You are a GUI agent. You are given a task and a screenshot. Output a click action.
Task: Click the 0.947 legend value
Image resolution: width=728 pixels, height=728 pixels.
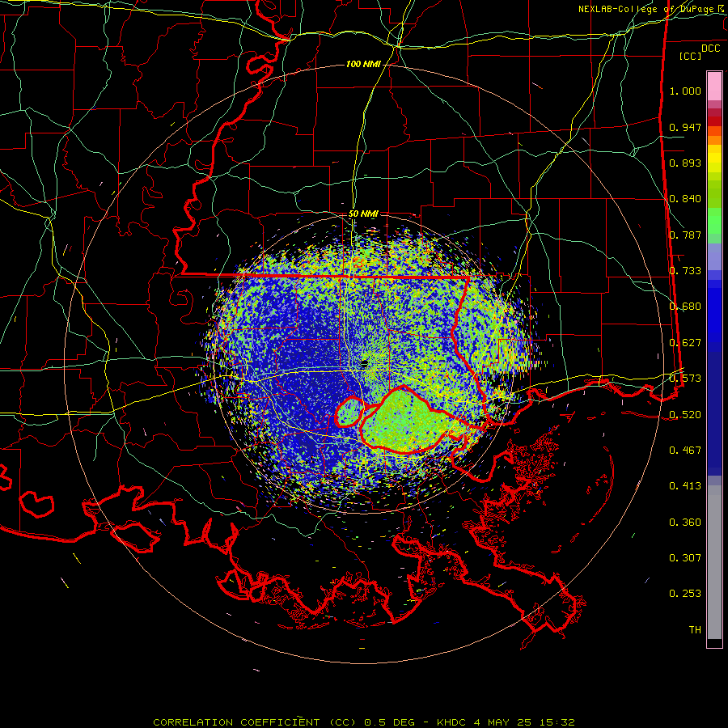pos(685,127)
